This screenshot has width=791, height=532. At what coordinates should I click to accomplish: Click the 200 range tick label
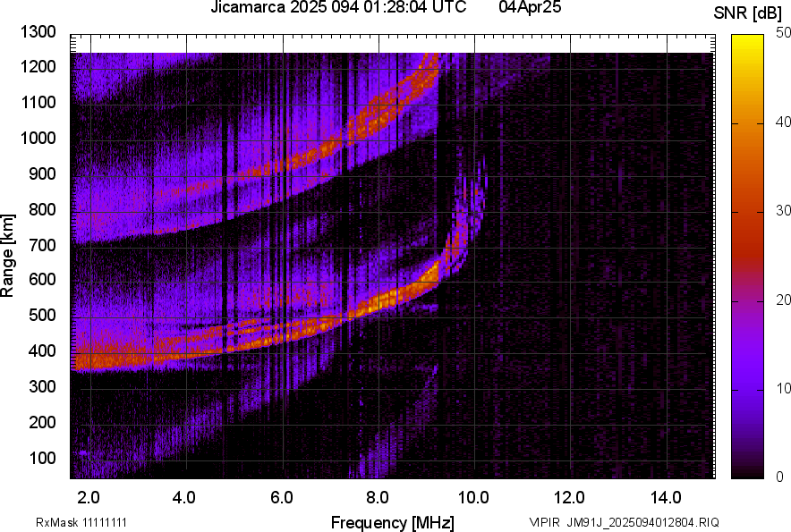tap(42, 422)
